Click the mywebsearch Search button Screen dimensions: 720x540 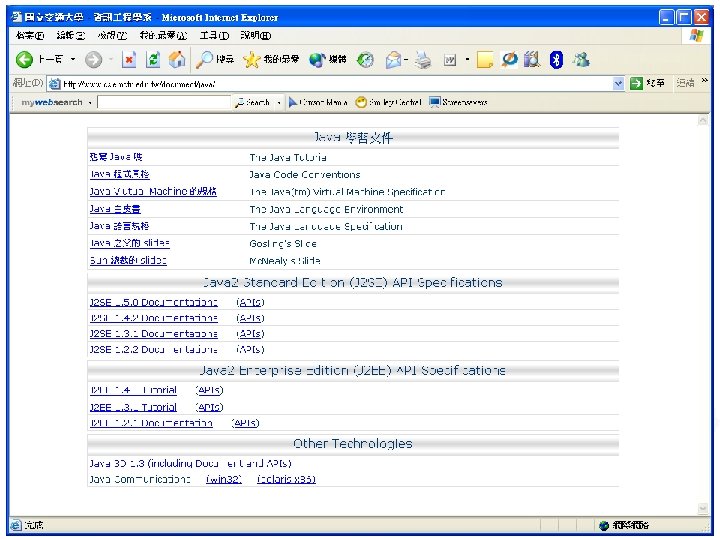pos(252,102)
